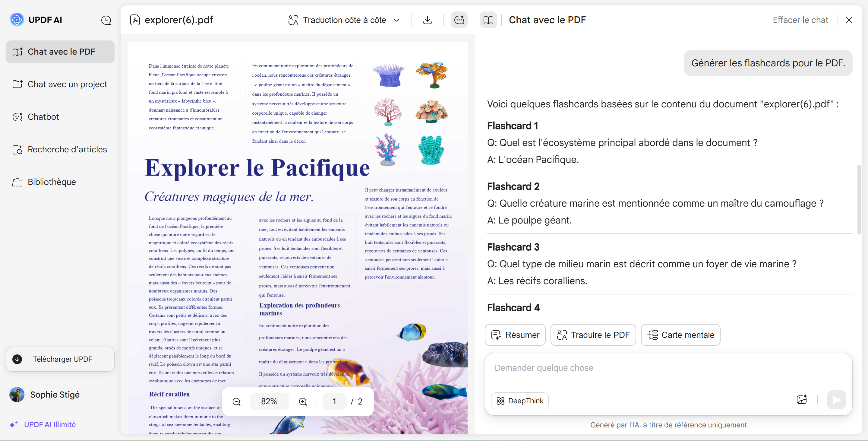Open Chat avec un project
This screenshot has height=441, width=868.
point(60,84)
